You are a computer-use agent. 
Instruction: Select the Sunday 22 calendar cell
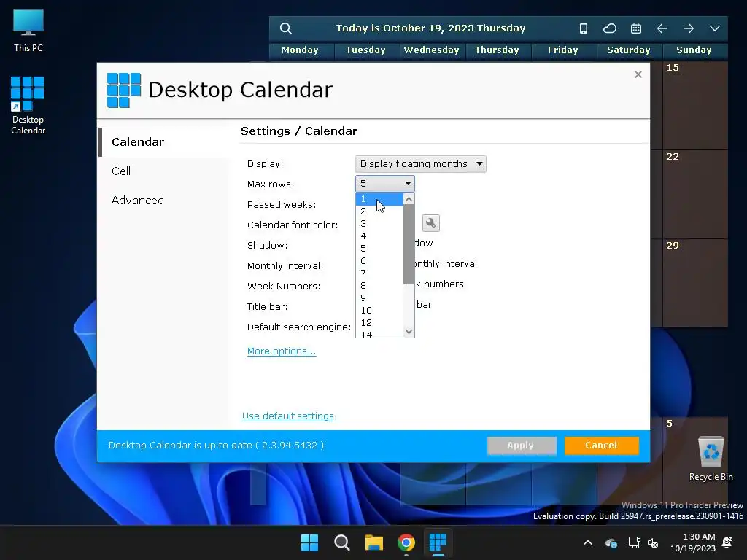695,194
